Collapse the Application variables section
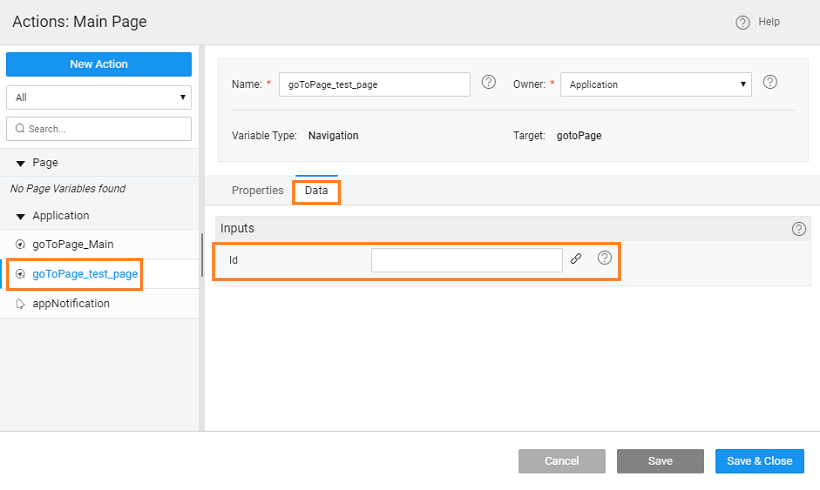Screen dimensions: 820x490 pos(22,216)
